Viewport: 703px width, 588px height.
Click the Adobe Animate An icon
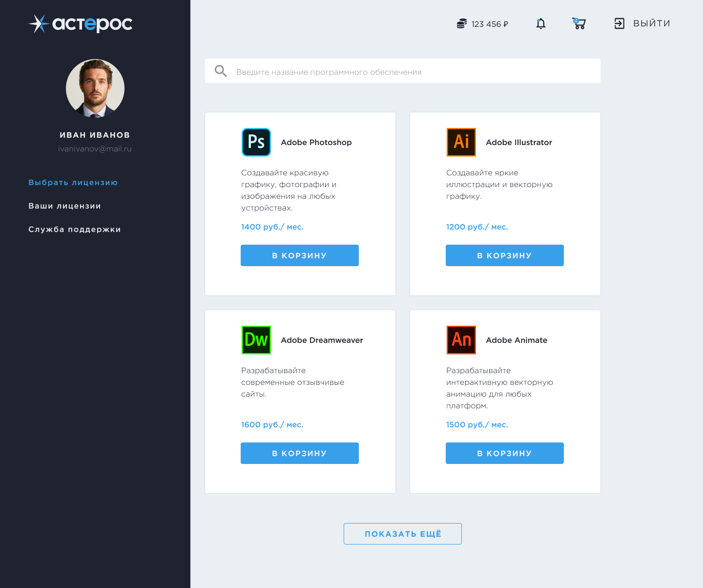(461, 340)
